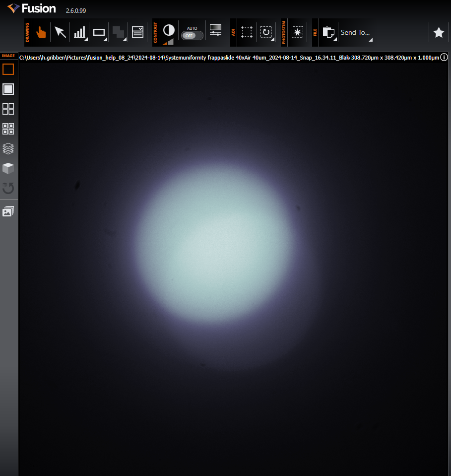Viewport: 451px width, 476px height.
Task: Expand the rectangle drawing shape dropdown
Action: (x=100, y=33)
